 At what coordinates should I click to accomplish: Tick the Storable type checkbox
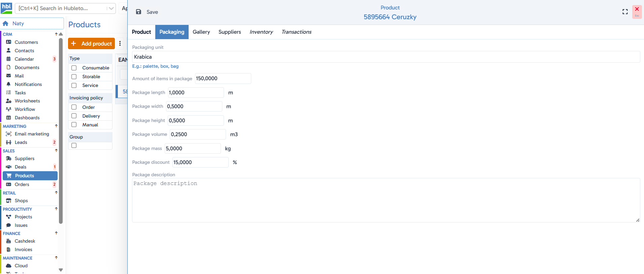pyautogui.click(x=74, y=77)
